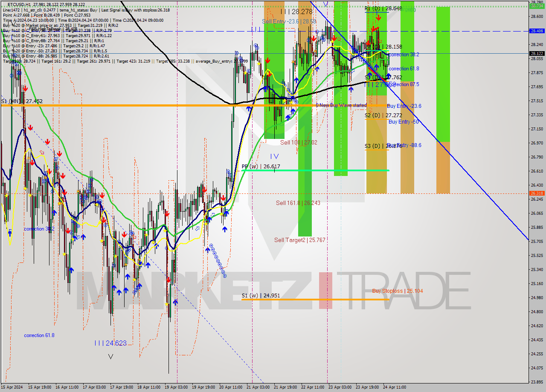546x392 pixels.
Task: Click the 'I I I | 24.623' wave label
Action: coord(110,343)
